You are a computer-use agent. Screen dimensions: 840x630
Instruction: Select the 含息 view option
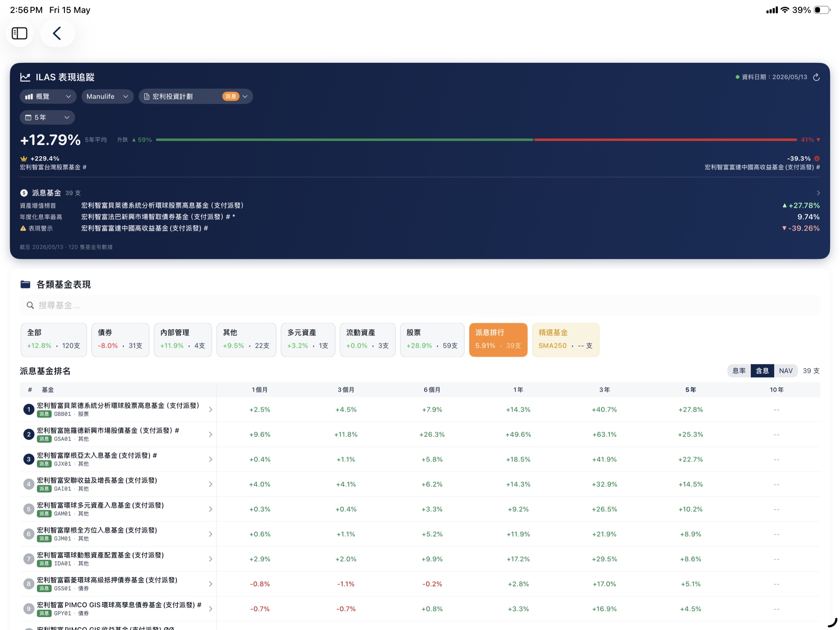pyautogui.click(x=762, y=371)
